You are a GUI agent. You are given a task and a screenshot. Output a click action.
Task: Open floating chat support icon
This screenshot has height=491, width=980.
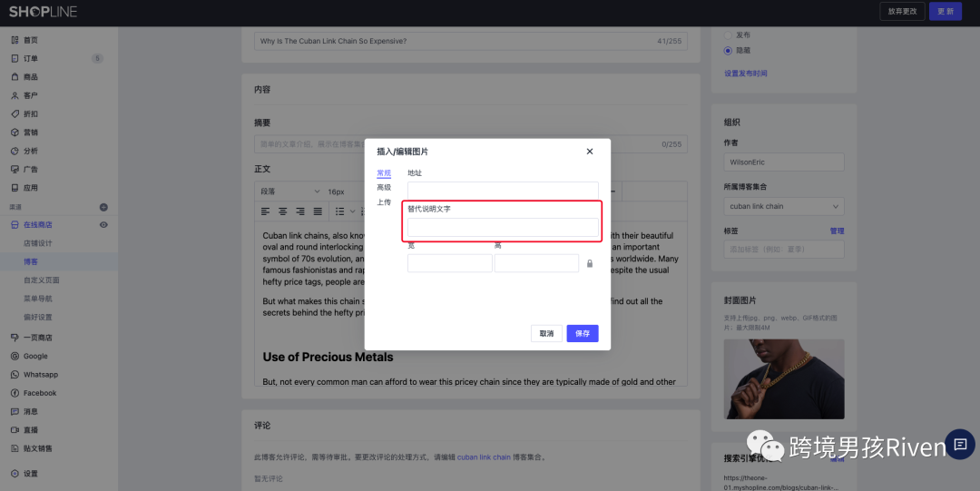(x=960, y=444)
